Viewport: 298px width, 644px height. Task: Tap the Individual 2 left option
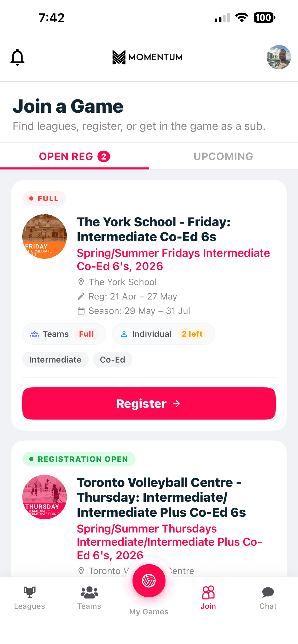(x=164, y=334)
